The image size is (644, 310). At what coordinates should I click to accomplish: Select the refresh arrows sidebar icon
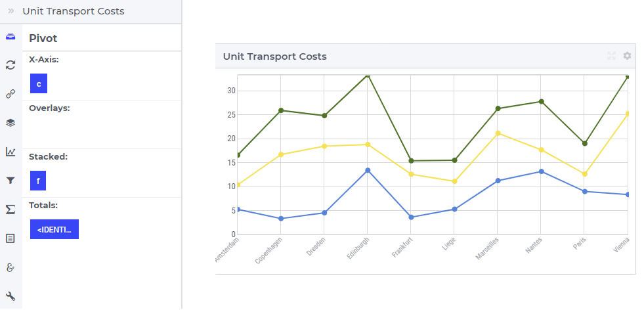tap(11, 65)
